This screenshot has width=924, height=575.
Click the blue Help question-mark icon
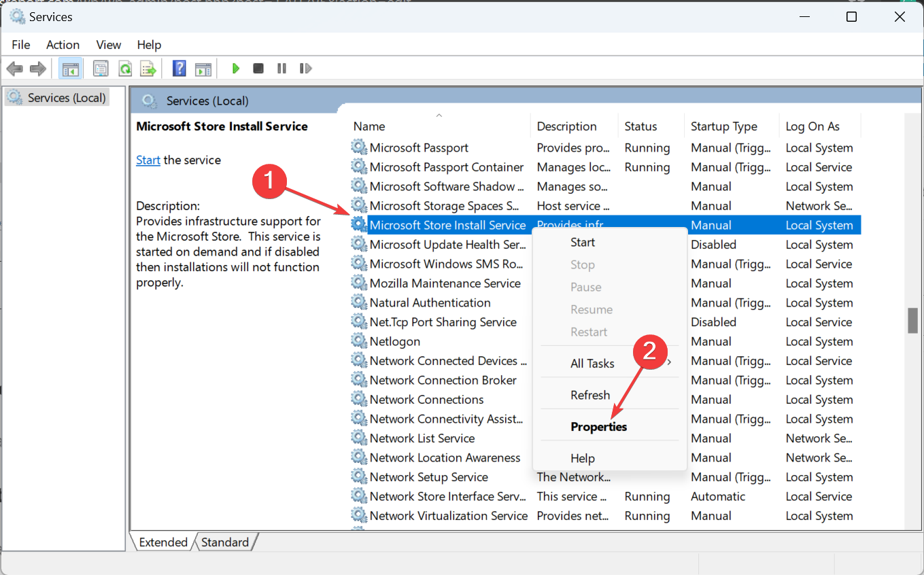coord(179,69)
